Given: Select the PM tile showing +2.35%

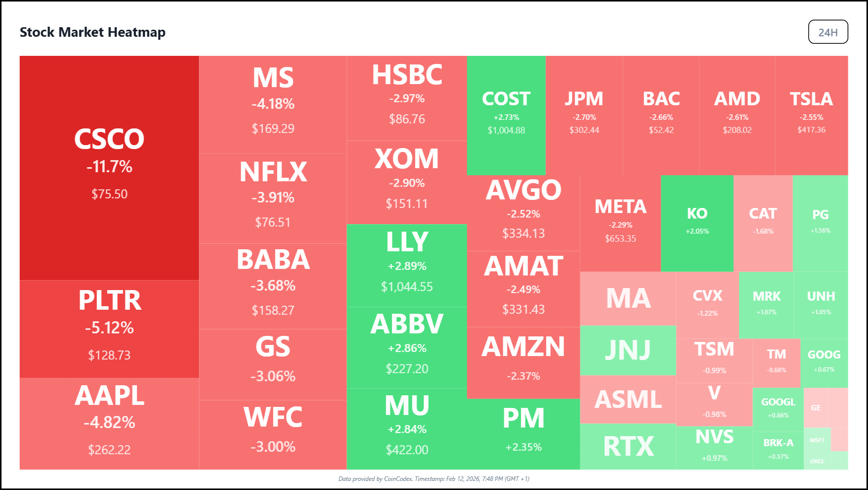Looking at the screenshot, I should (x=523, y=433).
